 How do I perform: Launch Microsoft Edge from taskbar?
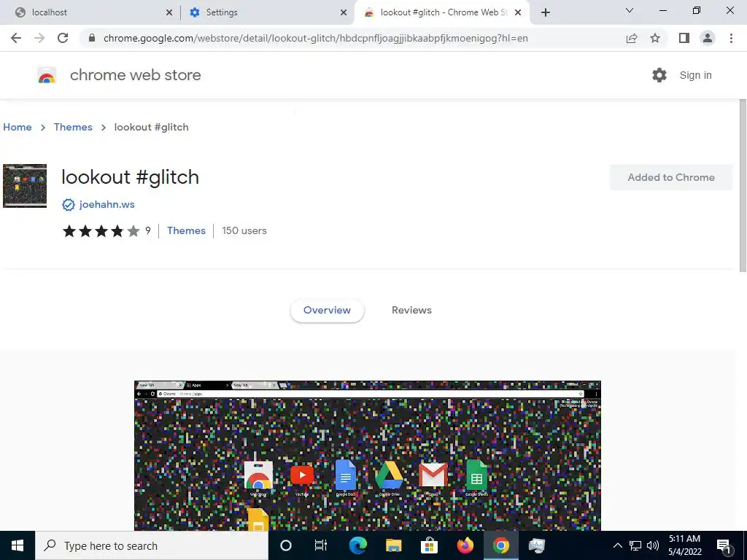(x=357, y=545)
